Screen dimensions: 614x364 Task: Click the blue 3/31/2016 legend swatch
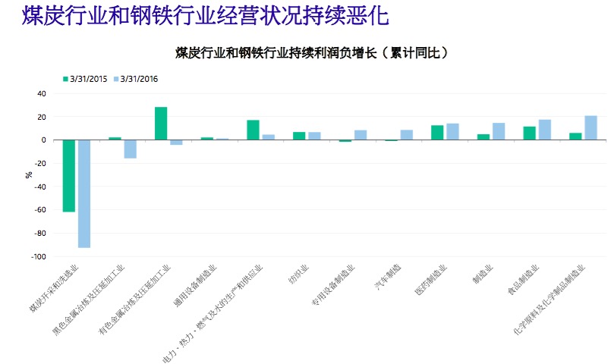(x=116, y=78)
